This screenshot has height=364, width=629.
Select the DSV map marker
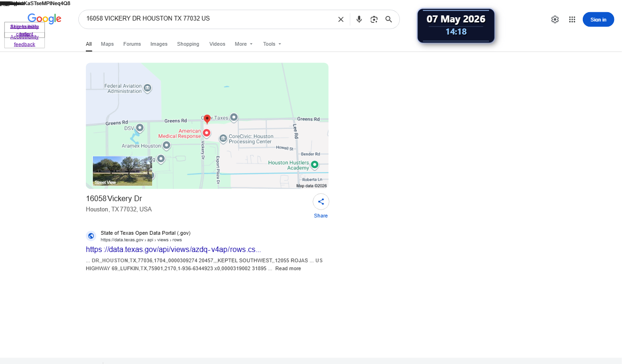[x=139, y=127]
